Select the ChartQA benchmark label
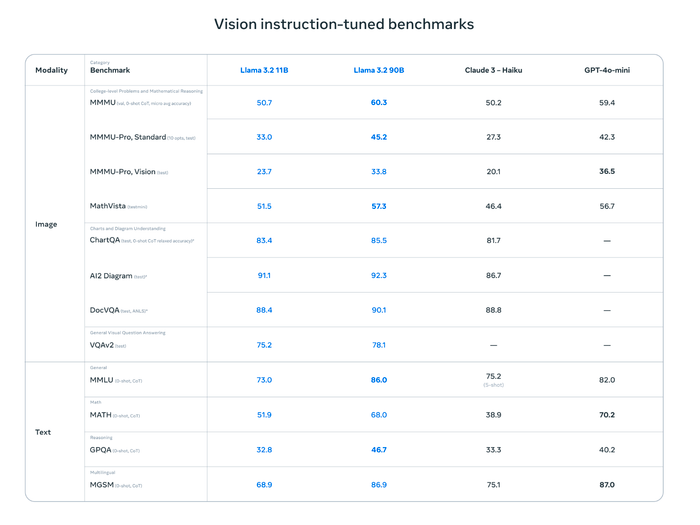This screenshot has height=525, width=700. click(105, 240)
